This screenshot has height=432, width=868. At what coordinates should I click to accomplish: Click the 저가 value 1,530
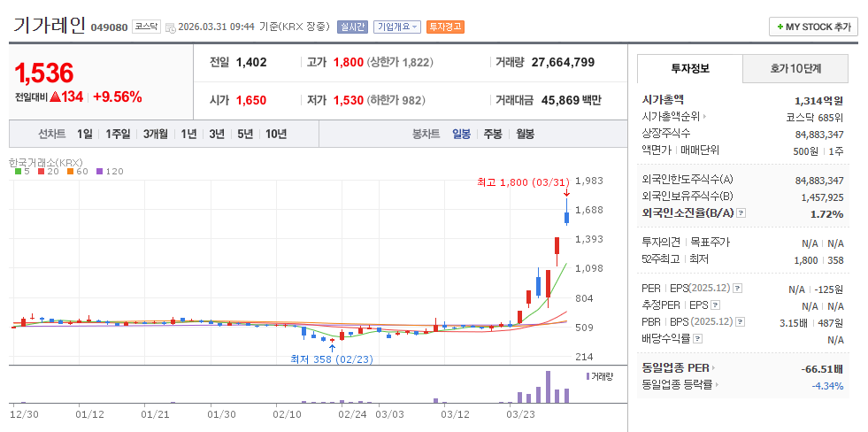tap(349, 100)
